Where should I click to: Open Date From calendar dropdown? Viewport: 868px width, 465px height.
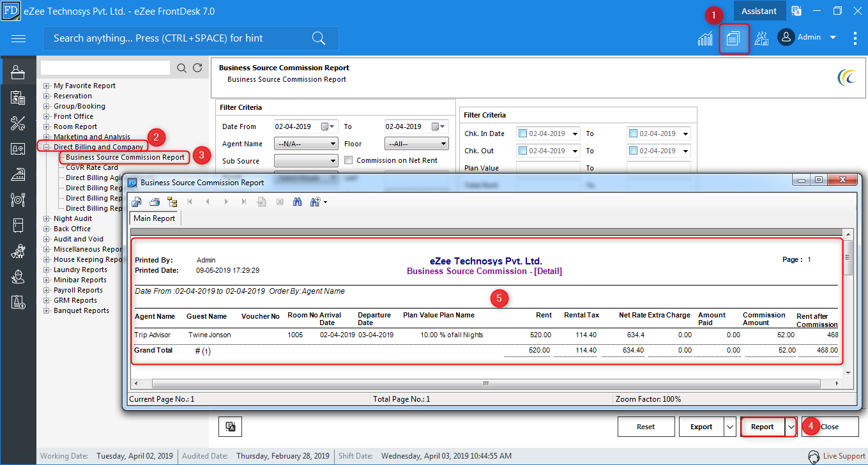[x=330, y=126]
